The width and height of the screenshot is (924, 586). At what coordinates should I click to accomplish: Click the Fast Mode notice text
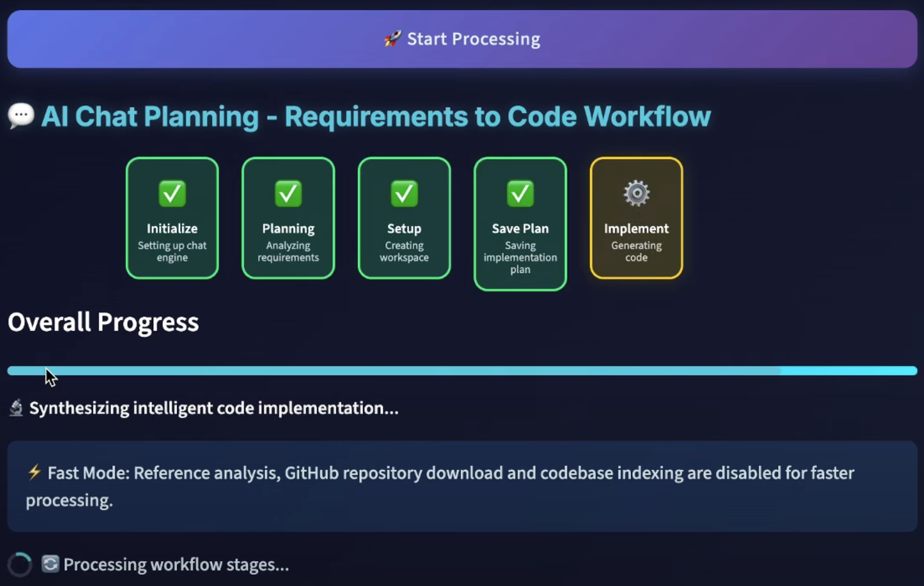coord(440,486)
